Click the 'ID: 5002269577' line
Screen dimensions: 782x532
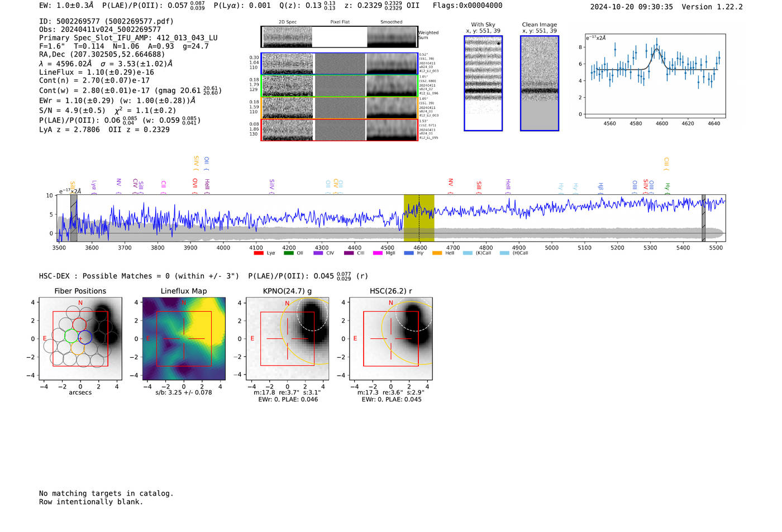tap(106, 21)
